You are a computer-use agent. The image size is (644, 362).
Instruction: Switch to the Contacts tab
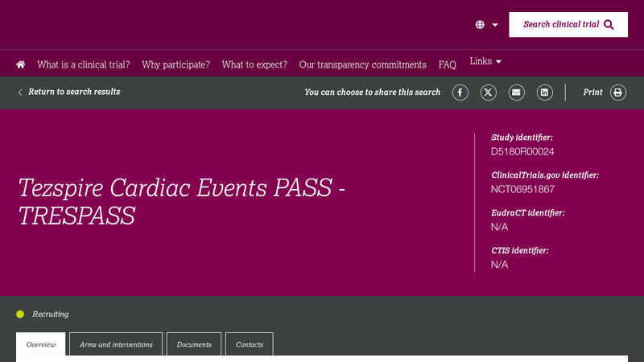coord(250,344)
